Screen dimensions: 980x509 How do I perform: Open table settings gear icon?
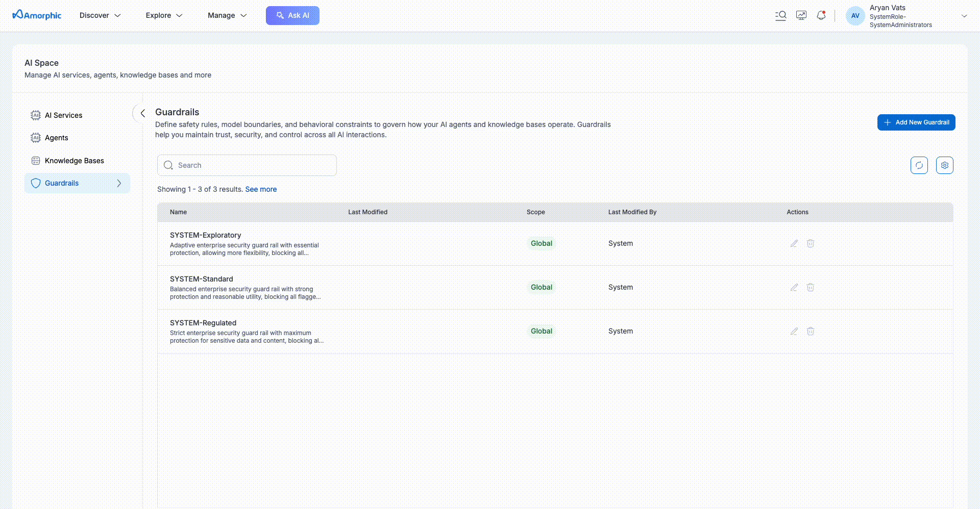click(x=944, y=165)
